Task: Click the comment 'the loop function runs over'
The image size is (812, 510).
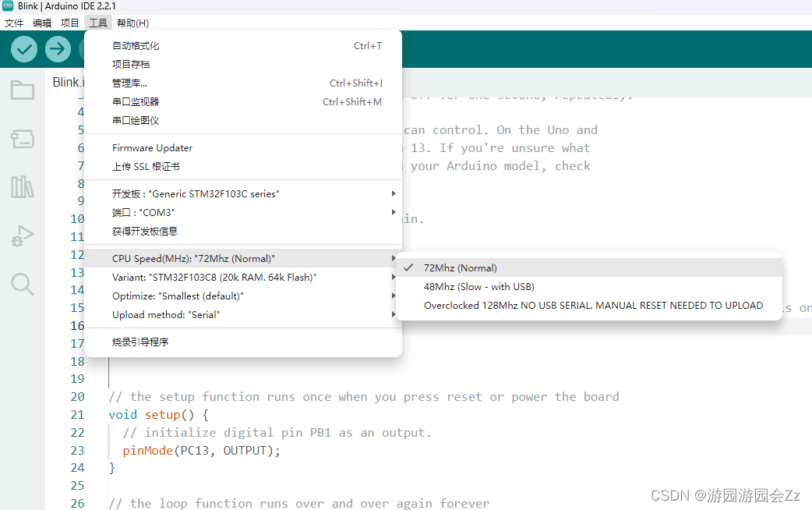Action: point(299,503)
